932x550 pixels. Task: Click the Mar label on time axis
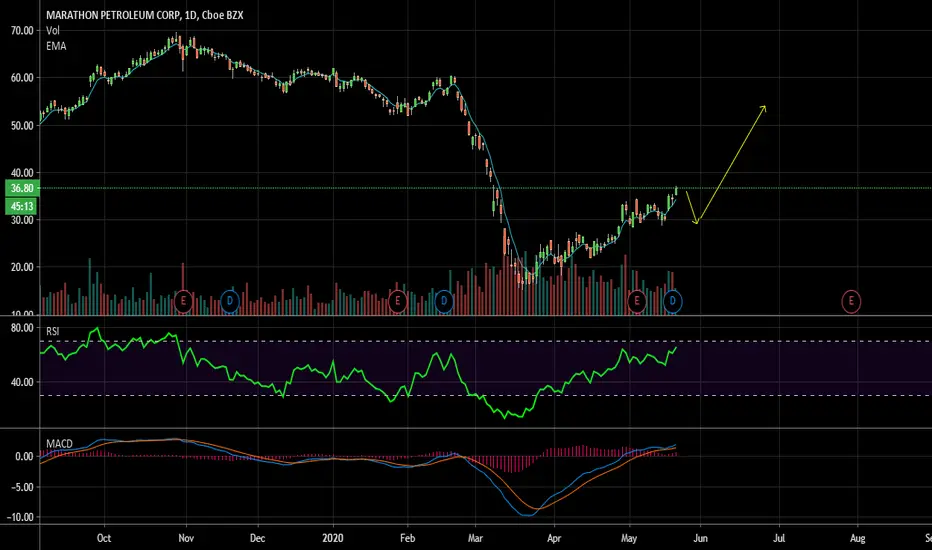(476, 538)
